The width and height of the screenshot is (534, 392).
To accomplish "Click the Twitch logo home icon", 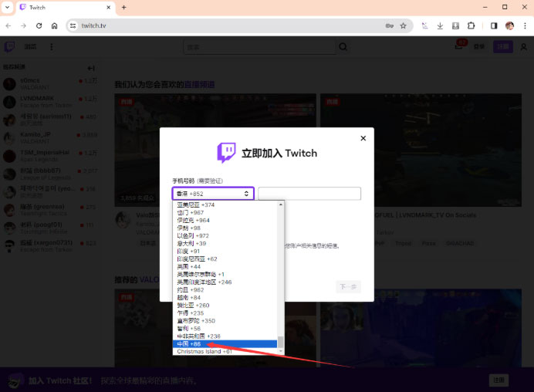I will pyautogui.click(x=9, y=46).
